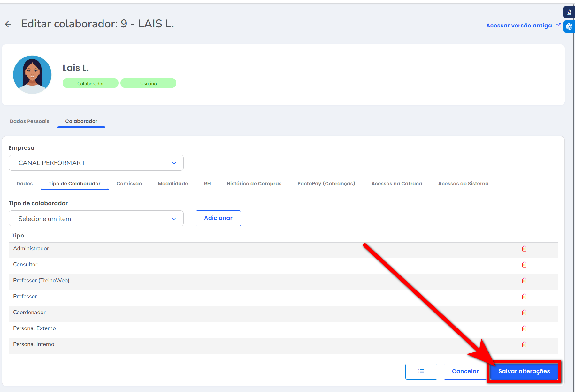Screen dimensions: 575x392
Task: Delete Personal Interno using trash icon
Action: click(524, 344)
